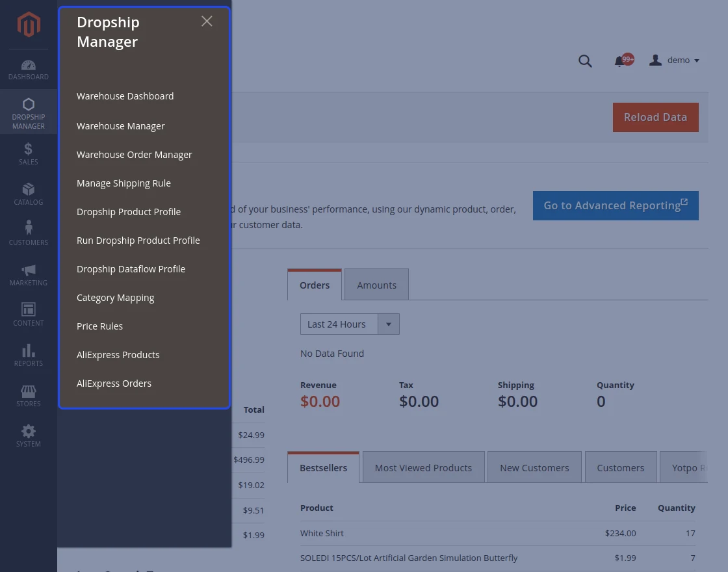Expand the demo account dropdown arrow
728x572 pixels.
696,61
